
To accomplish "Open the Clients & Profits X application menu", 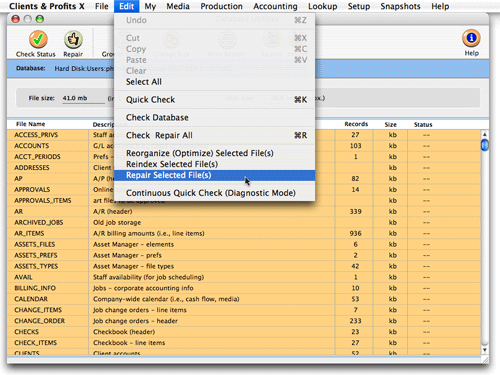I will point(47,6).
